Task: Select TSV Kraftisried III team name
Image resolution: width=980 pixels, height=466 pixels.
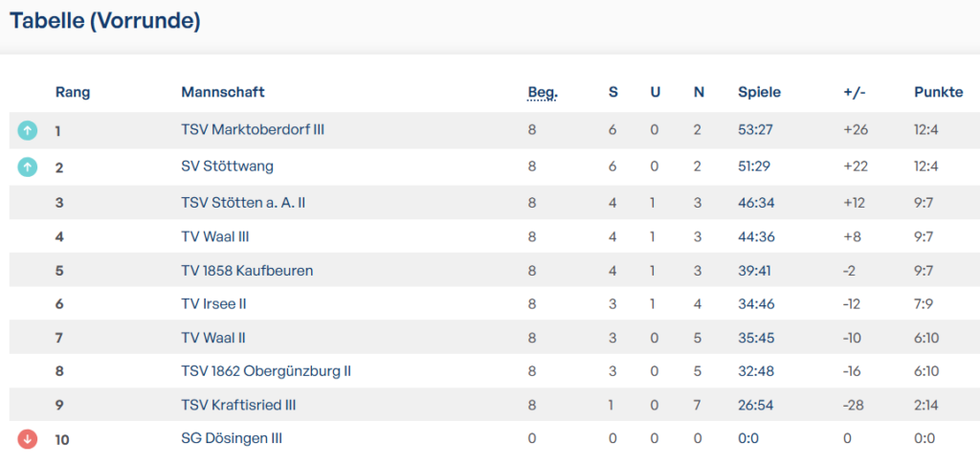Action: point(238,405)
